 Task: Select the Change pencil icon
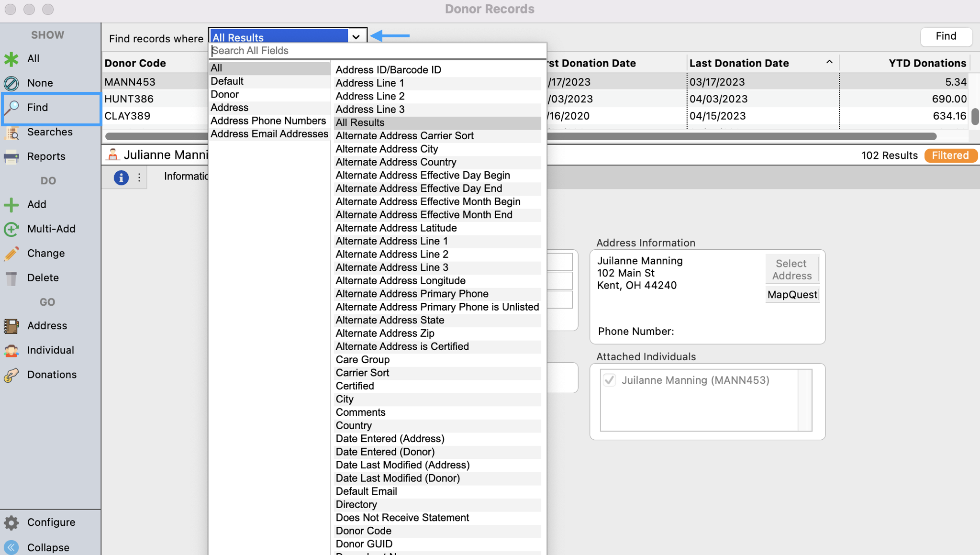pyautogui.click(x=11, y=254)
